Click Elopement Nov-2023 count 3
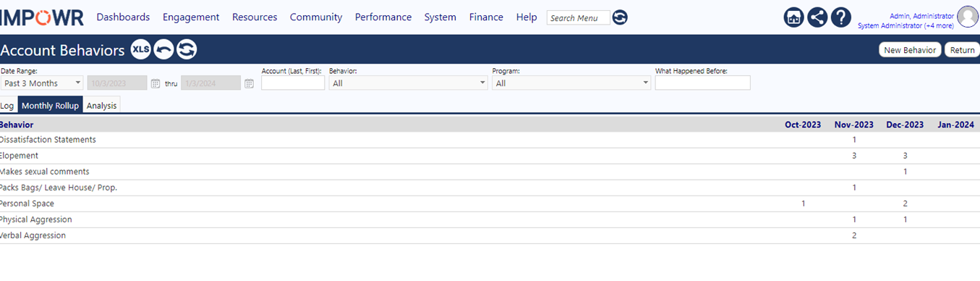The height and width of the screenshot is (281, 980). [x=854, y=156]
